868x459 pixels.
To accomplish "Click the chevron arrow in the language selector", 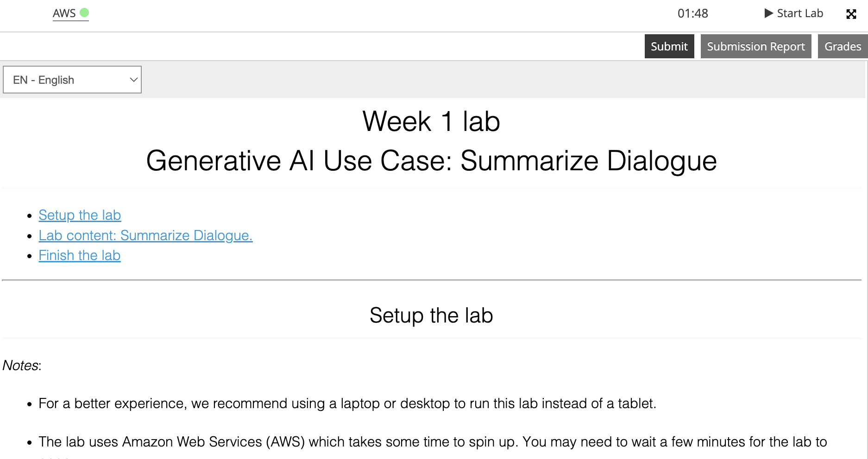I will 133,80.
